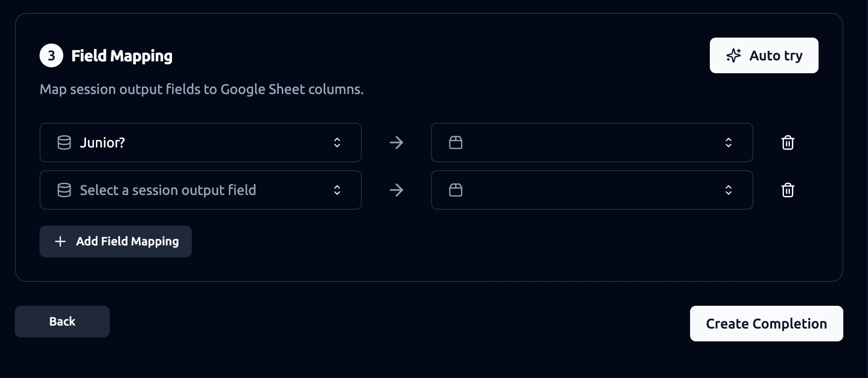Screen dimensions: 868x378
Task: Click the plus icon for adding mapping
Action: (60, 241)
